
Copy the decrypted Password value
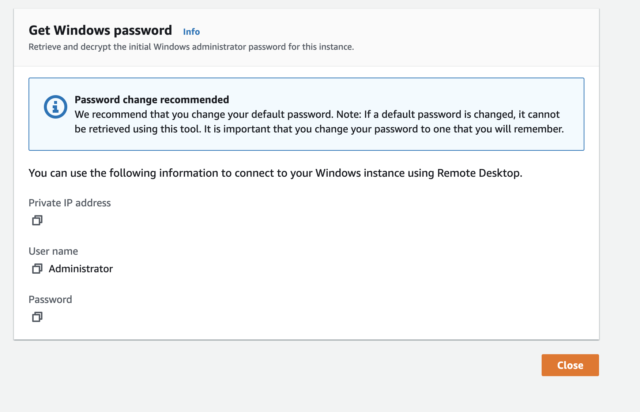37,317
